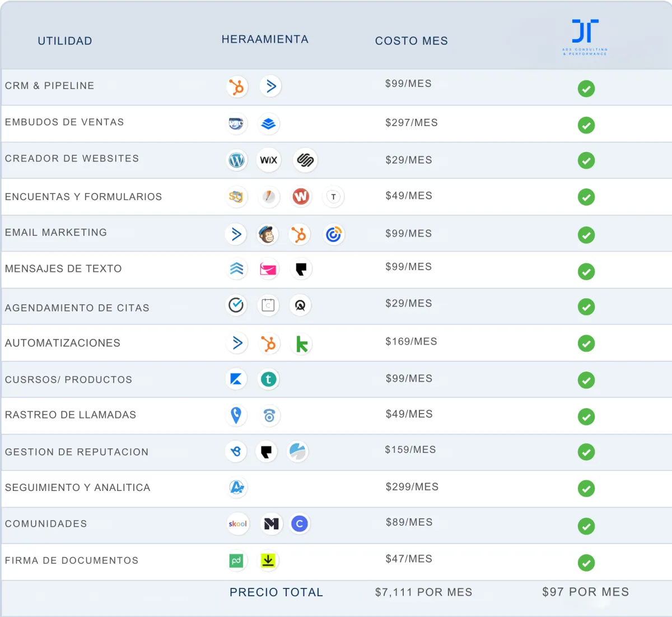Click the first funnel tool icon in Embudos de Ventas
The height and width of the screenshot is (617, 672).
236,123
